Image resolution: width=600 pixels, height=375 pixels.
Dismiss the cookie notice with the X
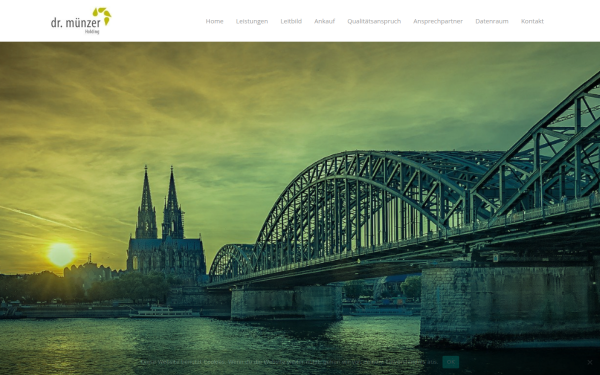[x=590, y=362]
